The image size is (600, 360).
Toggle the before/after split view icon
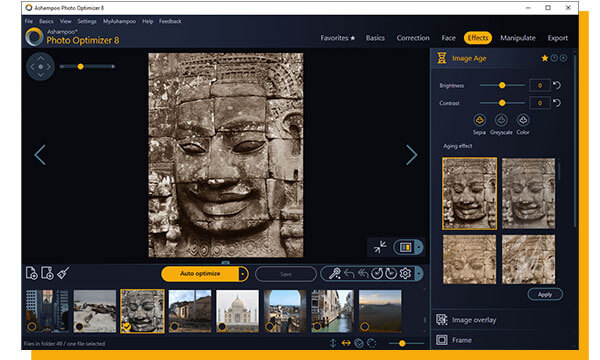405,248
